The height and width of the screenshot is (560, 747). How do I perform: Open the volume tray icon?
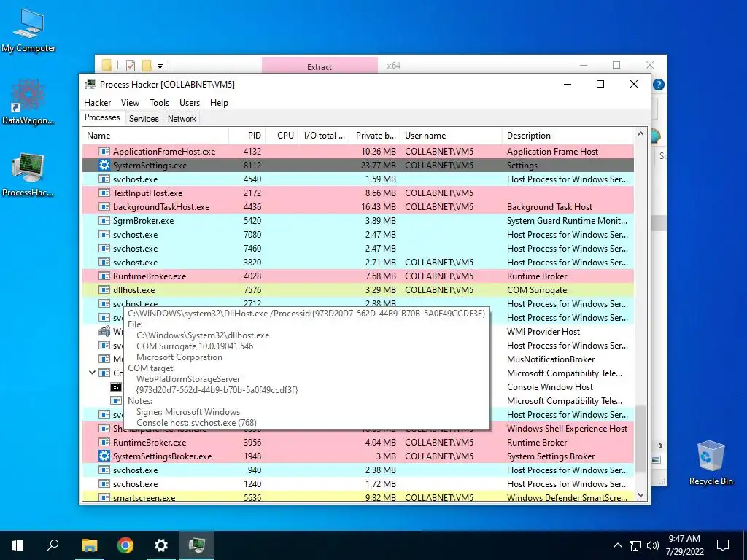click(653, 545)
